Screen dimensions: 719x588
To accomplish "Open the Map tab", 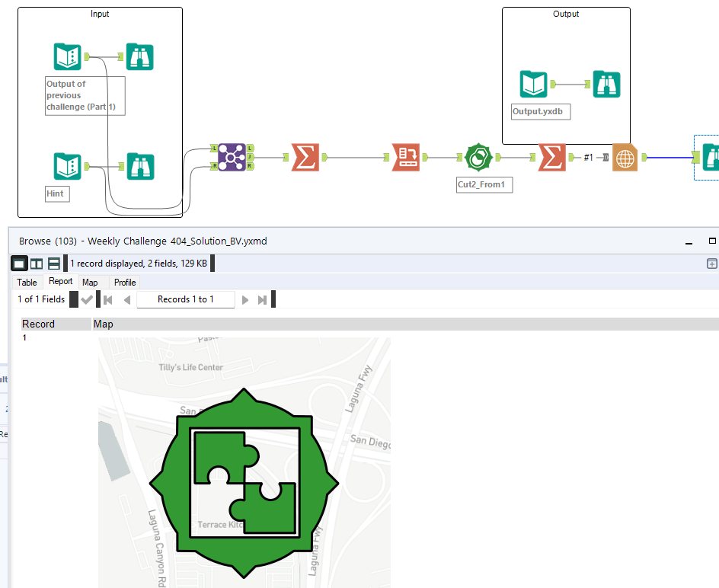I will [x=90, y=282].
